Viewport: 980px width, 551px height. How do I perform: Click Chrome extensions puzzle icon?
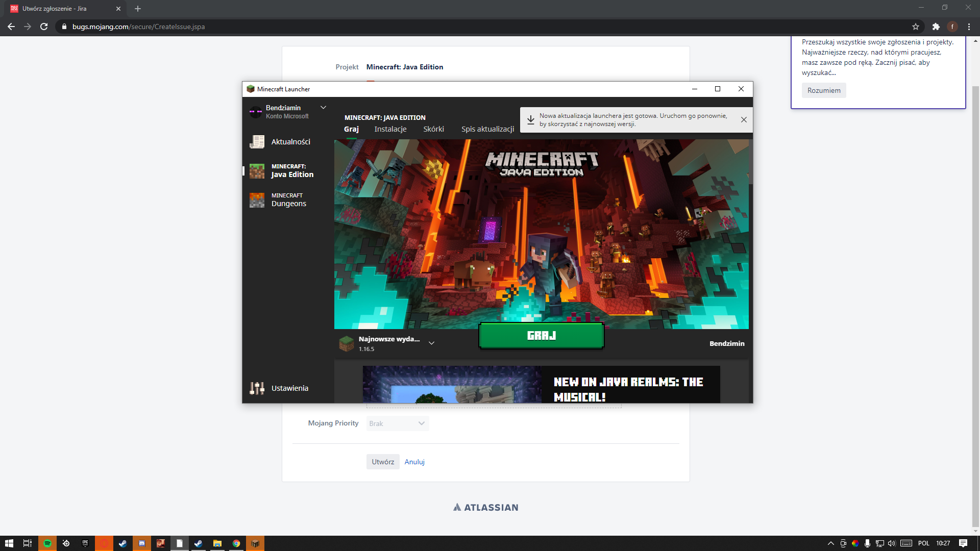[936, 27]
